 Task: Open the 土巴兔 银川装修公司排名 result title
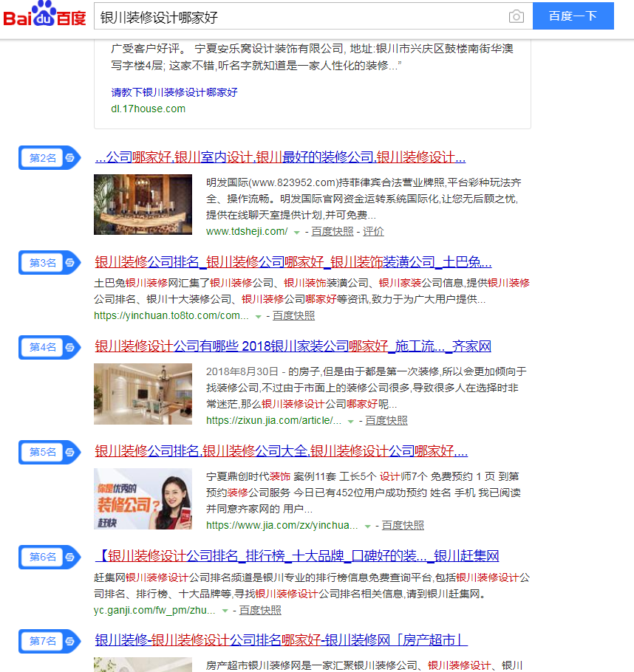[x=293, y=262]
